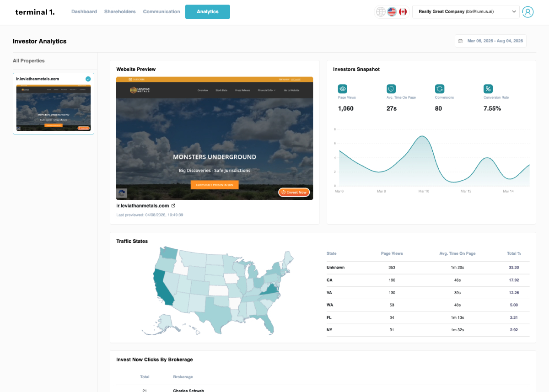Open the Shareholders tab
The image size is (549, 392).
(x=120, y=12)
